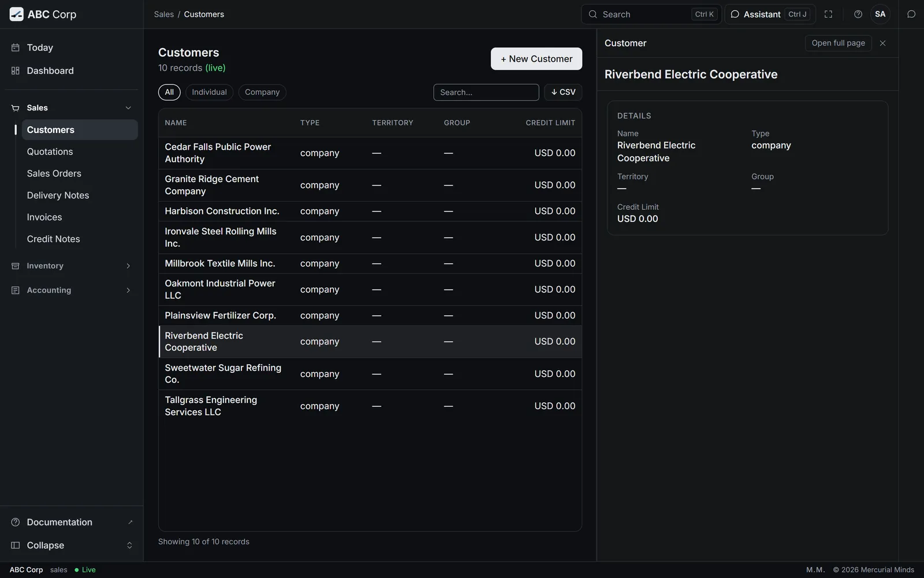Viewport: 924px width, 578px height.
Task: Focus the customers table Search field
Action: tap(486, 92)
